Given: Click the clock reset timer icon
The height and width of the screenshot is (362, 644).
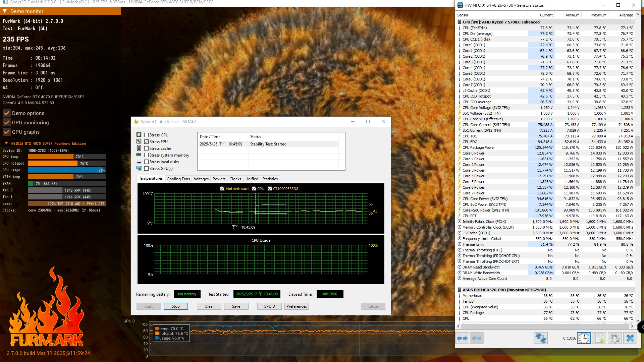Looking at the screenshot, I should point(584,338).
